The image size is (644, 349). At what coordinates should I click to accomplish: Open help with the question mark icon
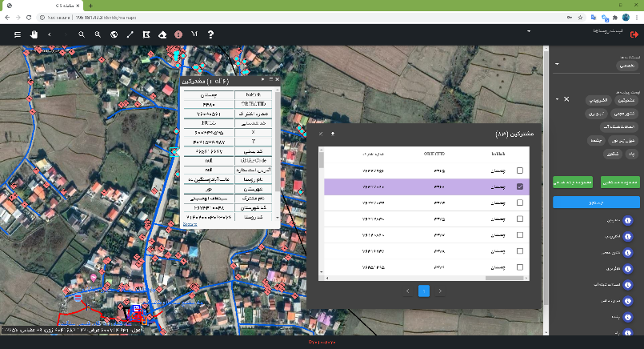click(x=210, y=34)
